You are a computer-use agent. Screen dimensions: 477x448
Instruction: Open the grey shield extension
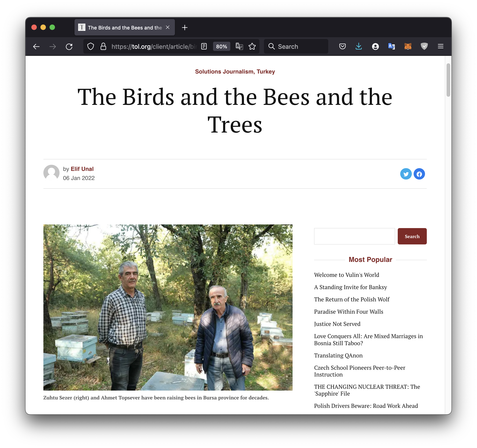424,47
